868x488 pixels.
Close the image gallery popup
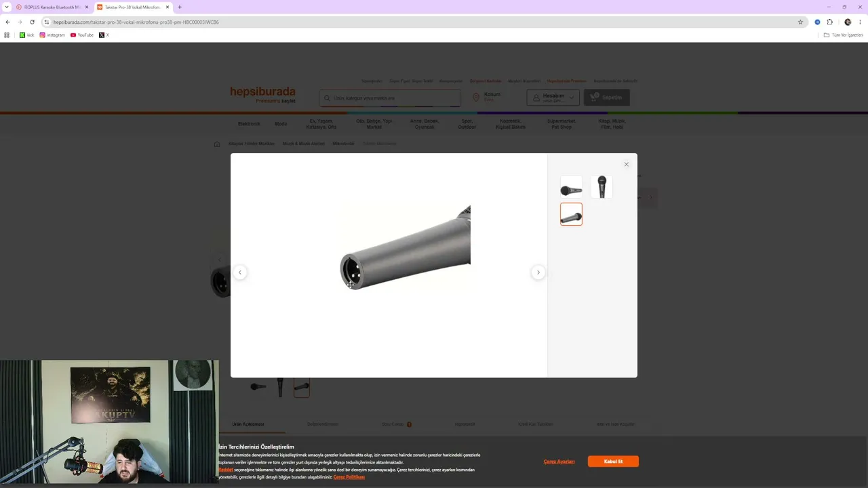point(626,164)
